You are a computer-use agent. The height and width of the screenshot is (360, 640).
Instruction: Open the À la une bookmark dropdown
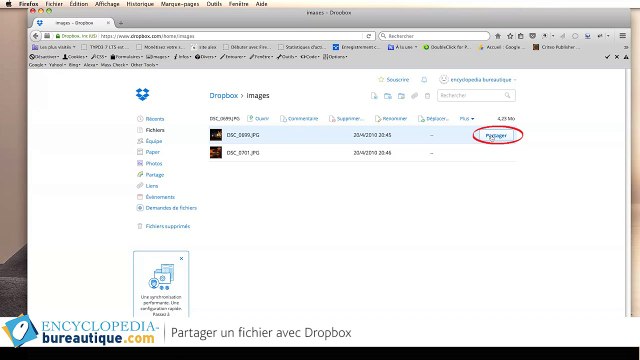coord(402,47)
